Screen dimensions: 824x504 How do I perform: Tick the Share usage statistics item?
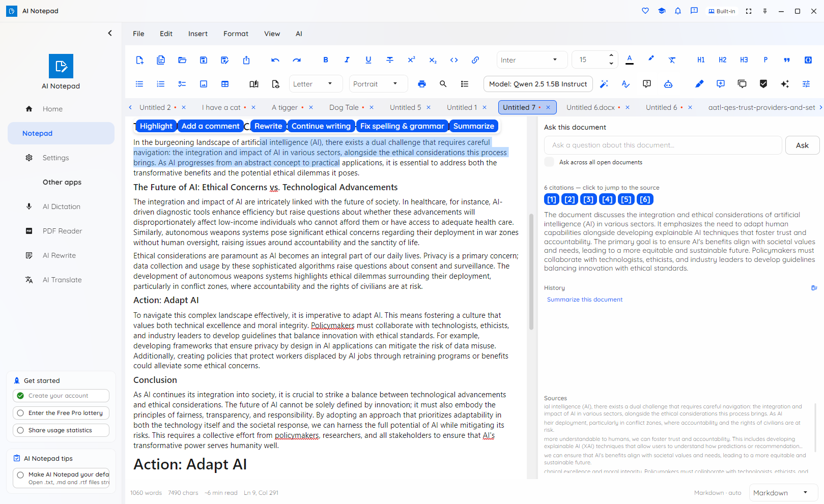tap(20, 430)
